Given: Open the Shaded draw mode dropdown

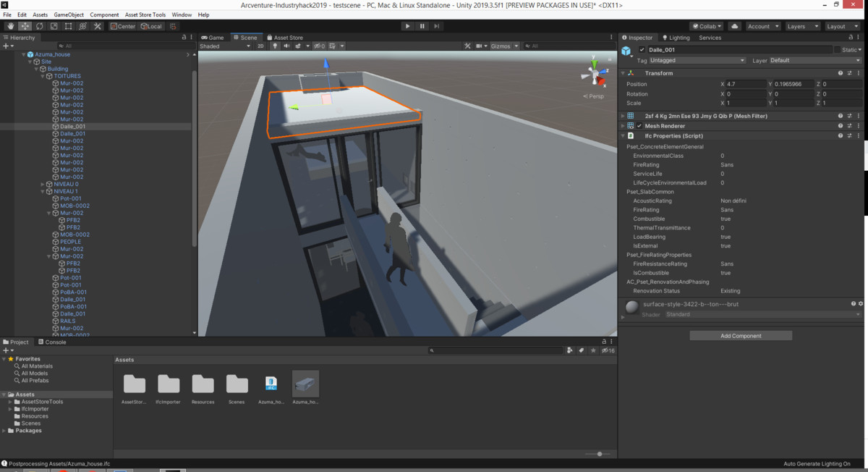Looking at the screenshot, I should pyautogui.click(x=225, y=46).
